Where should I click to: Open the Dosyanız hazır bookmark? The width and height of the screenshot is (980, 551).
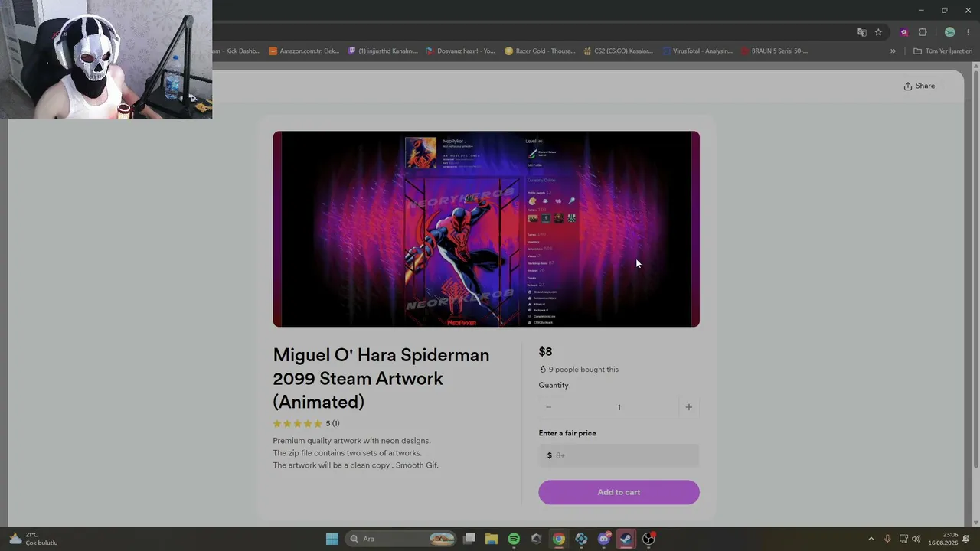pyautogui.click(x=461, y=51)
